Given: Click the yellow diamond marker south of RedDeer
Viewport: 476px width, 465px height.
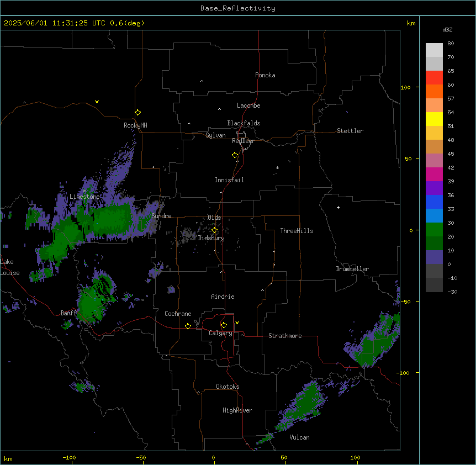Looking at the screenshot, I should (235, 155).
